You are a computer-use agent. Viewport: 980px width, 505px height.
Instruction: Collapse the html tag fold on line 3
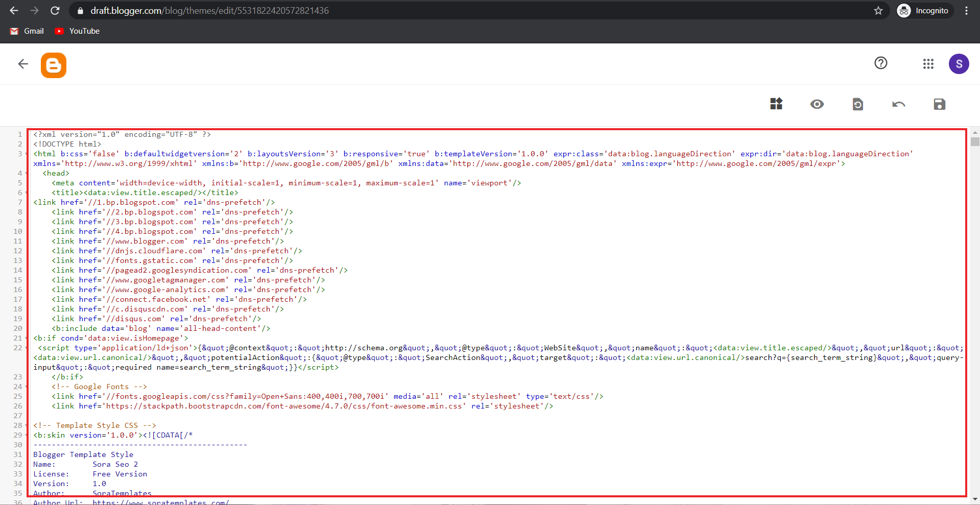pos(27,154)
